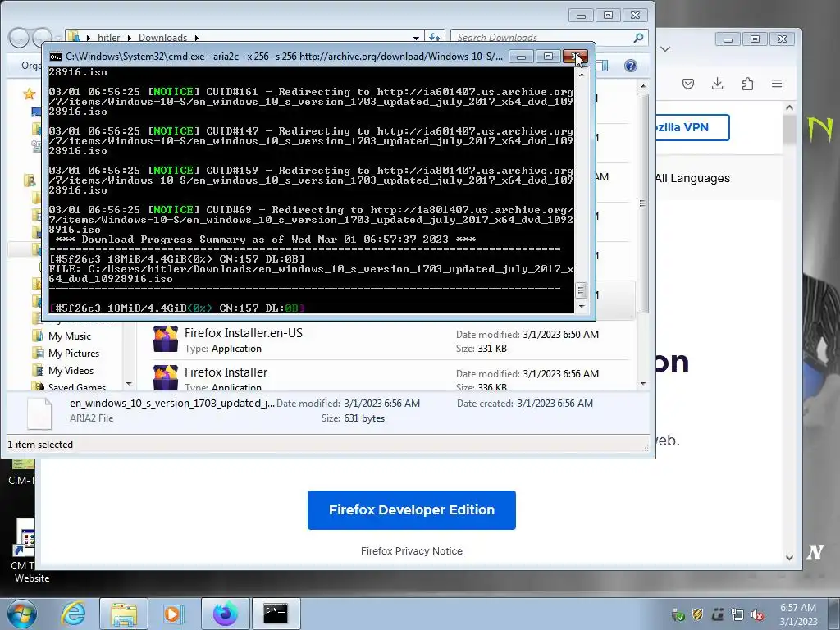Click the 1 item selected status text

click(40, 444)
